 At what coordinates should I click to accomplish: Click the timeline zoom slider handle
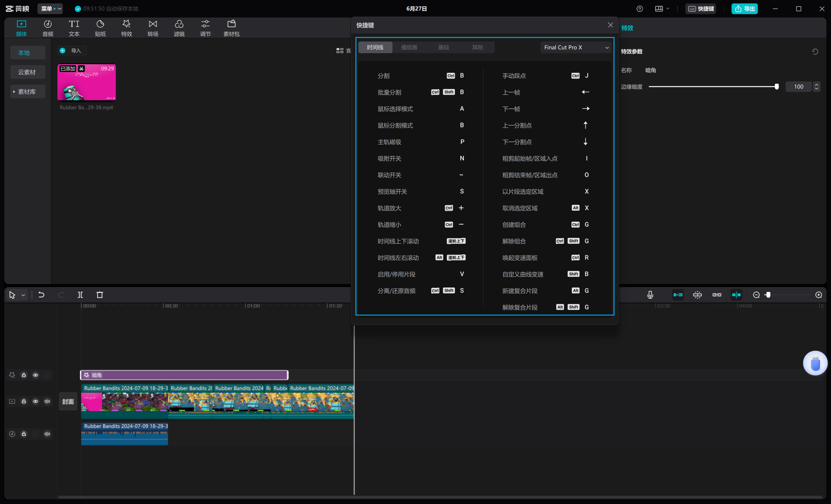pos(768,295)
